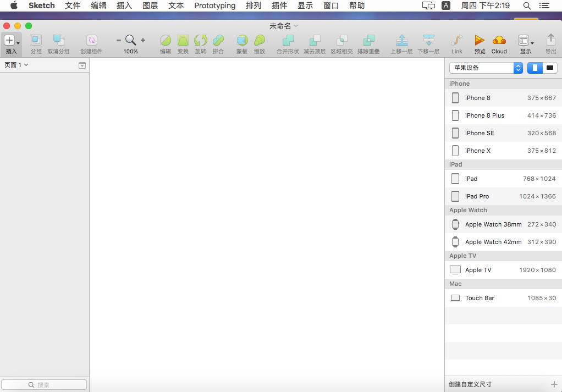Viewport: 562px width, 392px height.
Task: Click the Move Backward (下移一层) icon
Action: pyautogui.click(x=429, y=40)
